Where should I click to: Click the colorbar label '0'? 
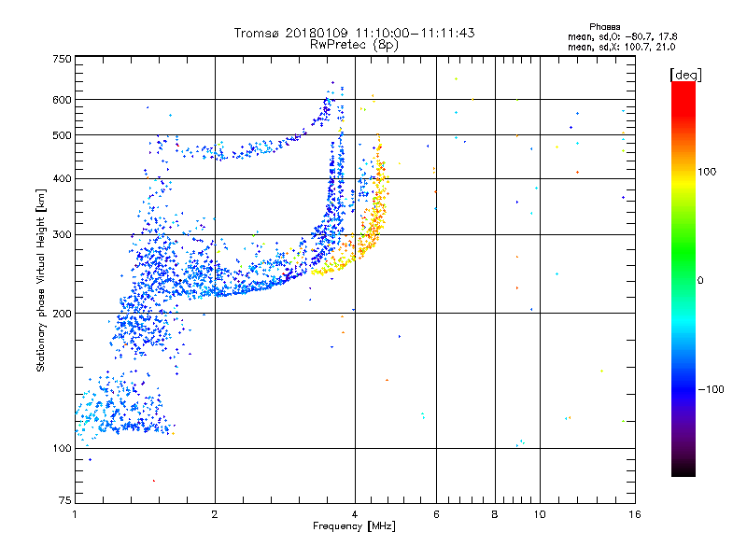[700, 280]
